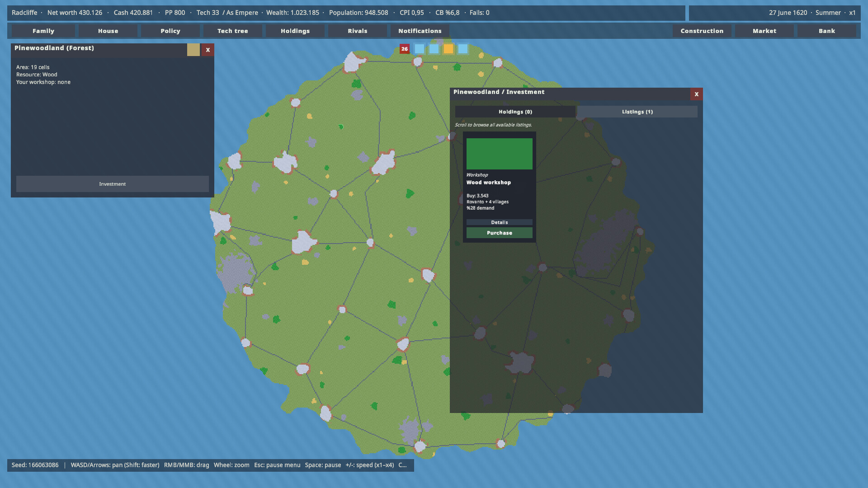Image resolution: width=868 pixels, height=488 pixels.
Task: Click 'Tech 33' in the top bar
Action: pos(208,13)
